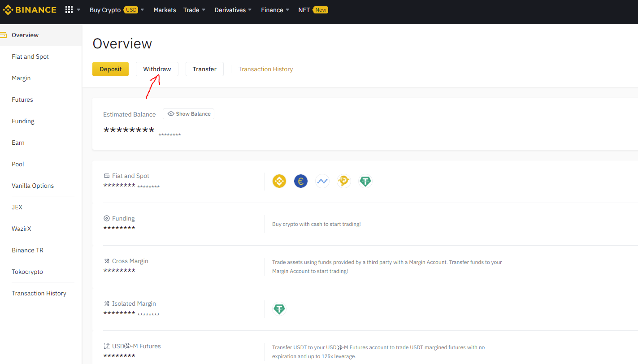This screenshot has width=638, height=364.
Task: Click the USDT icon in Fiat and Spot
Action: coord(365,181)
